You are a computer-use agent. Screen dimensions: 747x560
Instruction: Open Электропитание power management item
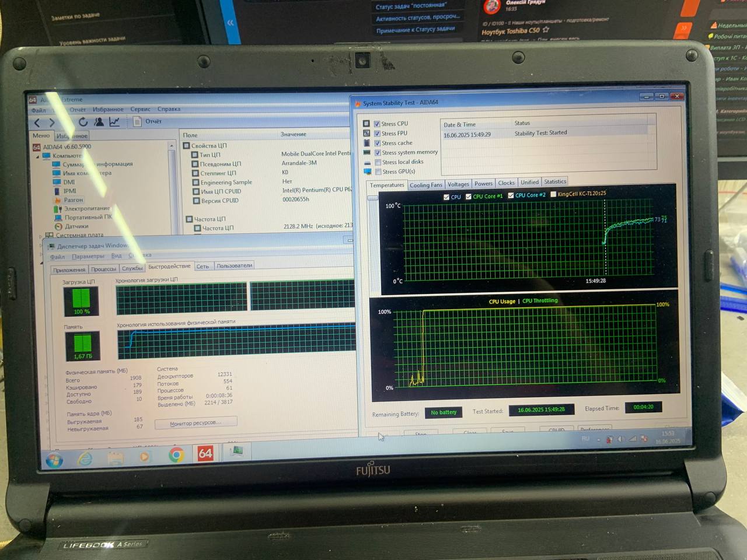click(86, 208)
